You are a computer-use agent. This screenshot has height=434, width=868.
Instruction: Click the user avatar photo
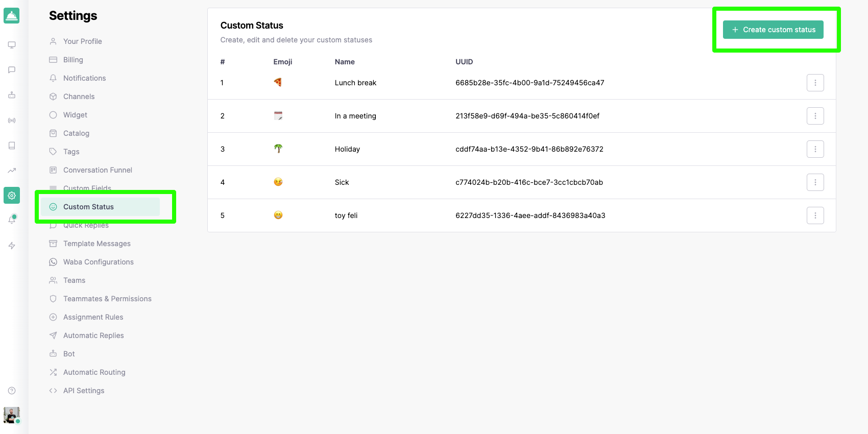pos(12,415)
